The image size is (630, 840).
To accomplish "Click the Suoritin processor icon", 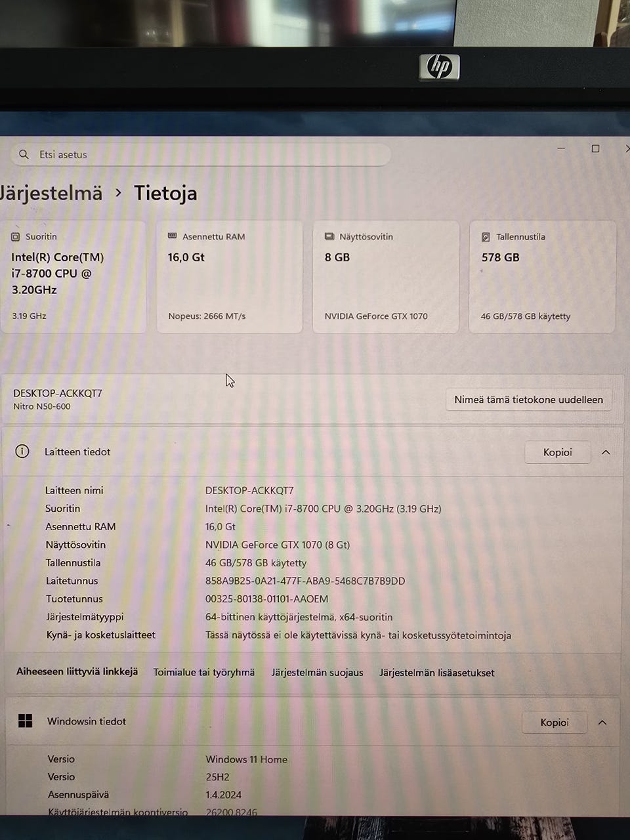I will [x=15, y=236].
